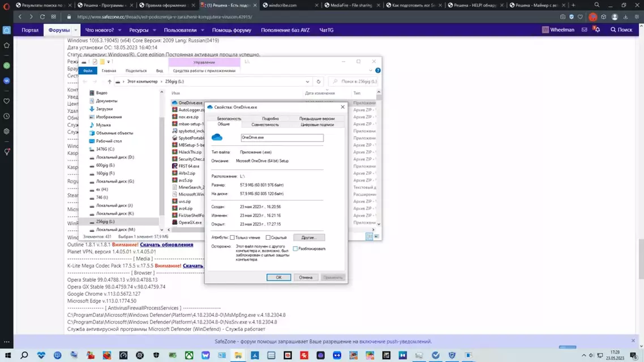Switch to the 'Цифровые подписи' tab
The image size is (644, 362).
317,124
